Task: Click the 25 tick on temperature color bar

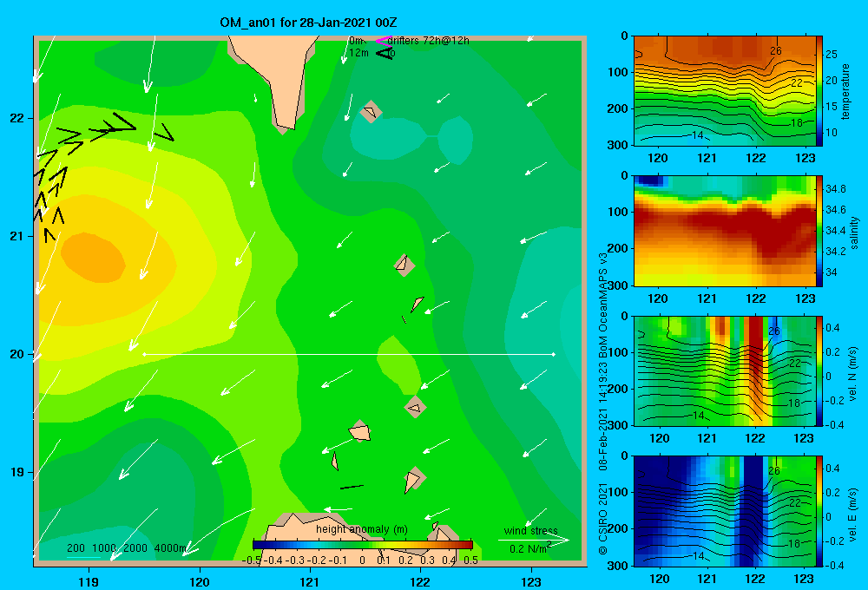Action: (831, 55)
